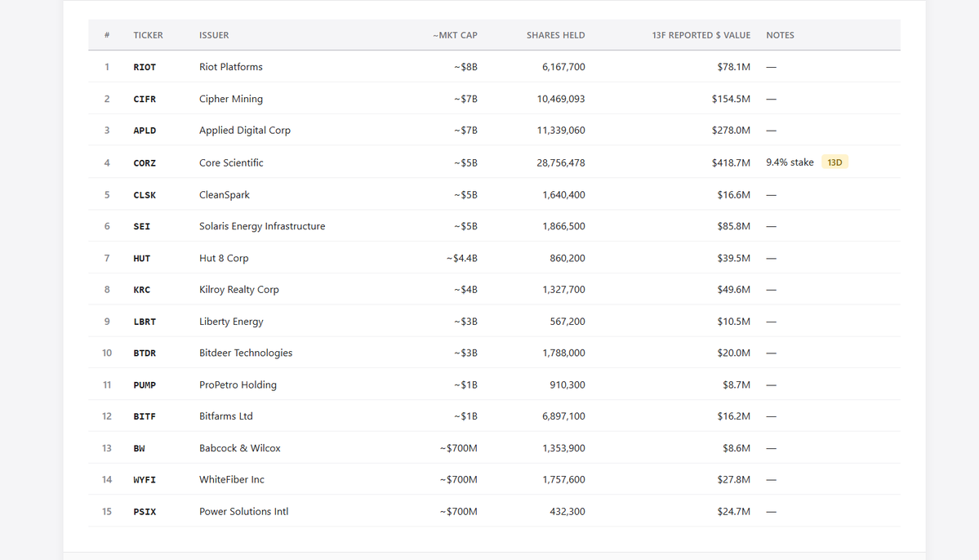979x560 pixels.
Task: Click shares held value 432,300
Action: [x=567, y=511]
